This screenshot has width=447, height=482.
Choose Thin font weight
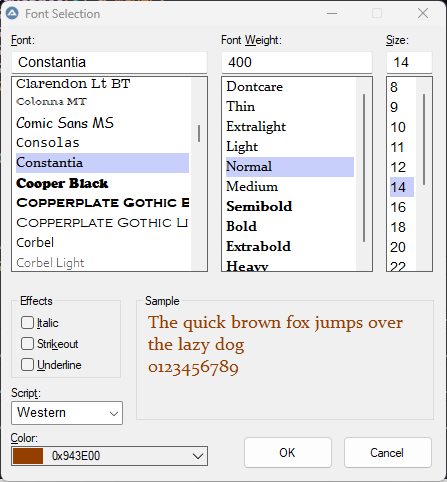[x=290, y=107]
